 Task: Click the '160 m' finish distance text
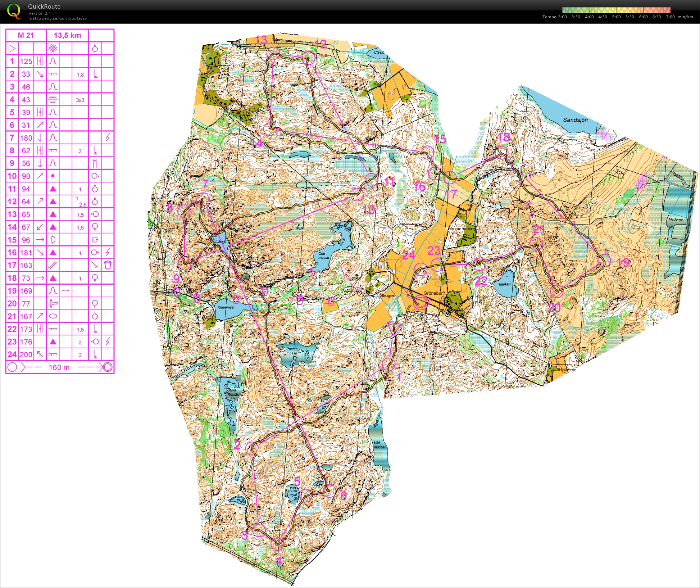coord(59,367)
